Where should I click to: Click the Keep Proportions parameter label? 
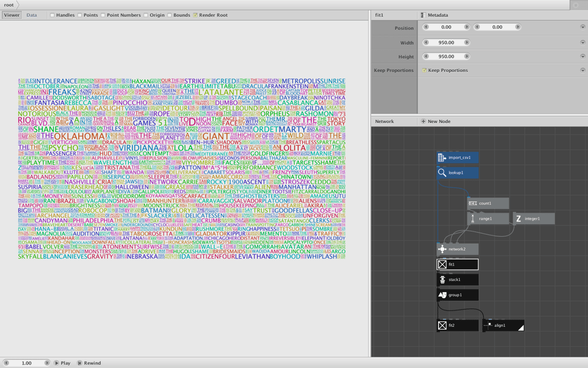coord(394,70)
